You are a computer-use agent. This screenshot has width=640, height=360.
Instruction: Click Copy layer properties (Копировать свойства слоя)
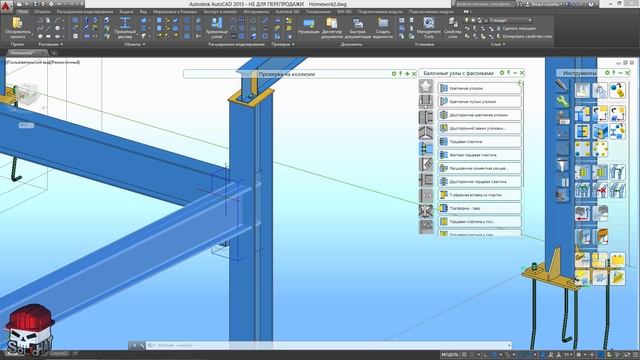tap(524, 36)
